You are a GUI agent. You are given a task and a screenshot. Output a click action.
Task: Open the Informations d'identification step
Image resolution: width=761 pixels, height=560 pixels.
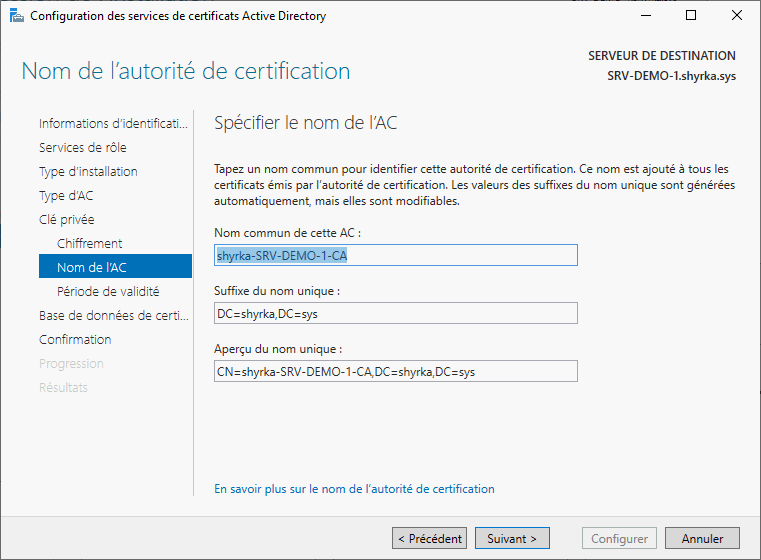click(x=113, y=124)
